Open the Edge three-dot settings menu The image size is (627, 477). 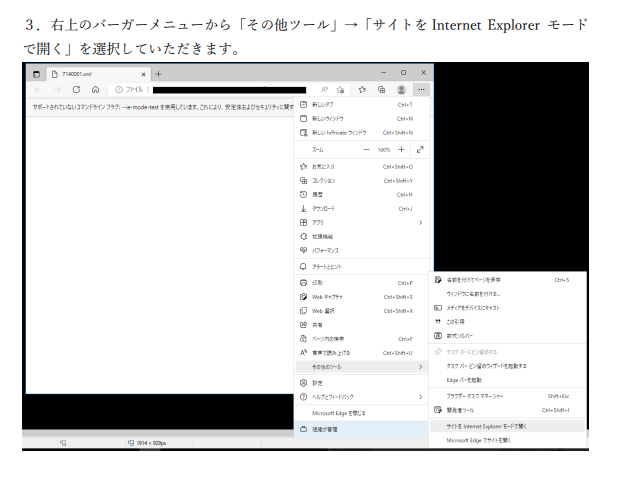[x=422, y=89]
